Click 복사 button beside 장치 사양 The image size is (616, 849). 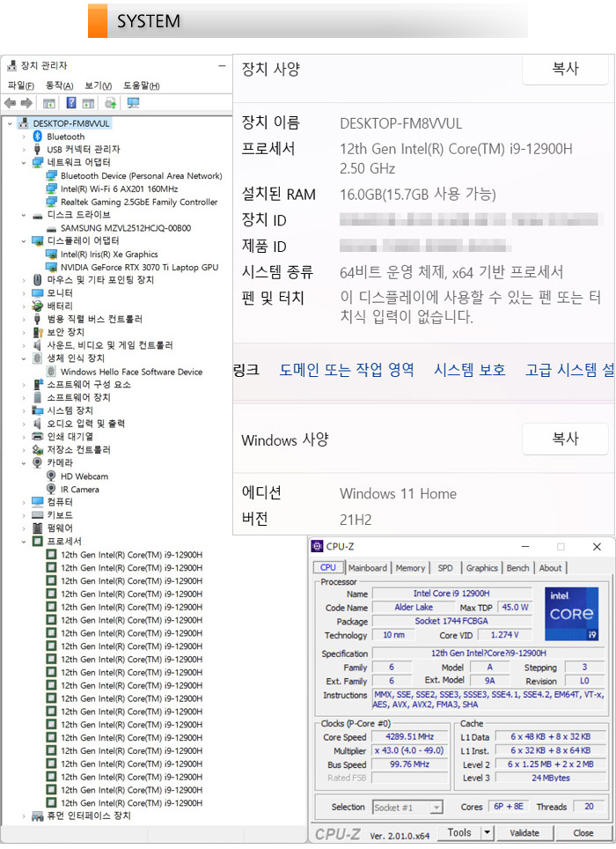click(x=565, y=70)
